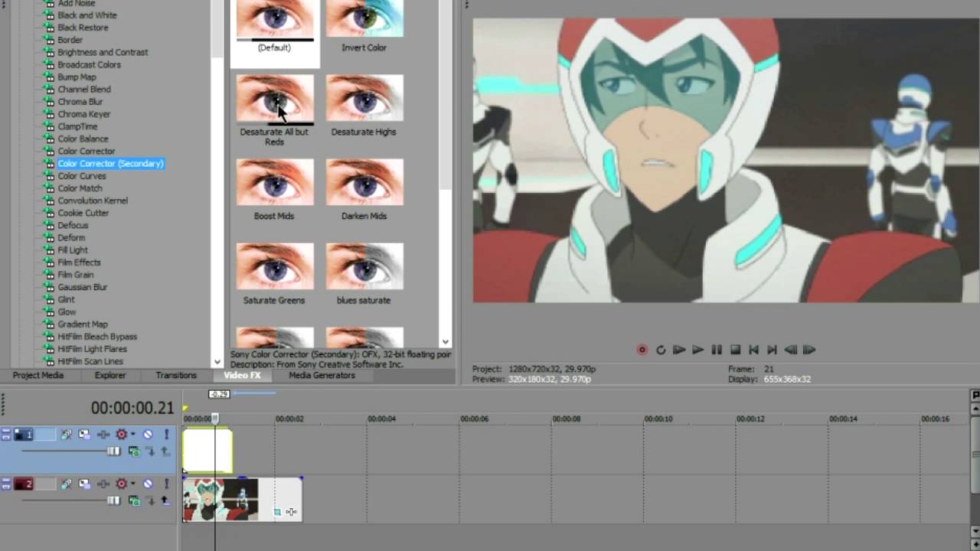The height and width of the screenshot is (551, 980).
Task: Stop the preview playback
Action: click(735, 350)
